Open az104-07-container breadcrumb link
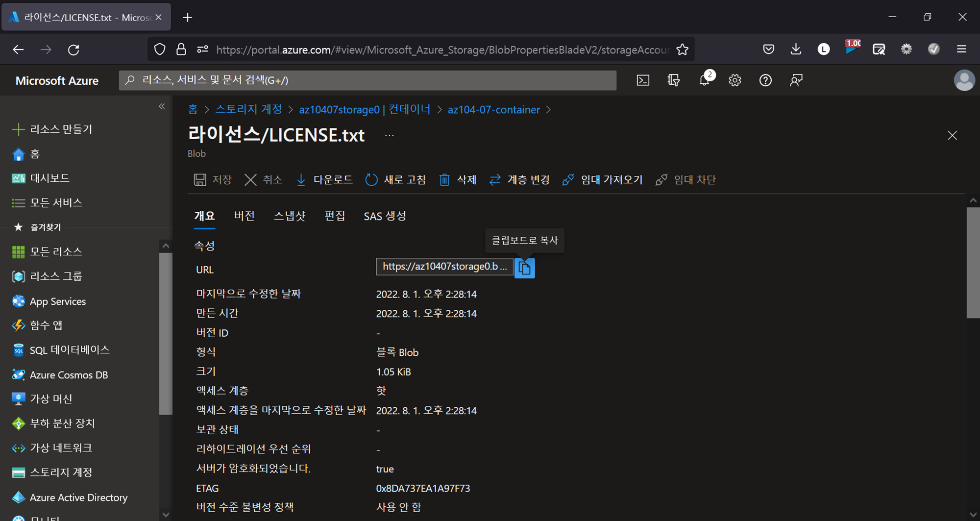This screenshot has height=521, width=980. (x=493, y=109)
